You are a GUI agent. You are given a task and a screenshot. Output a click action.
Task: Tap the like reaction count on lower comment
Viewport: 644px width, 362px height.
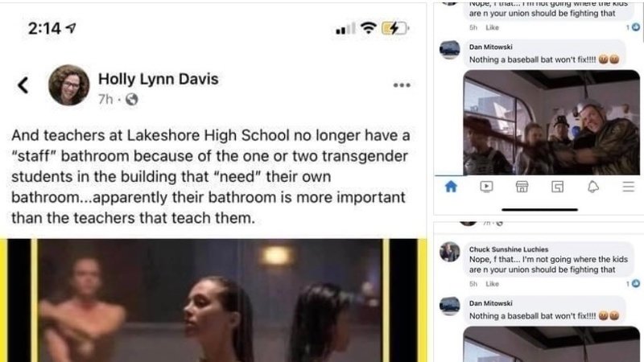633,283
